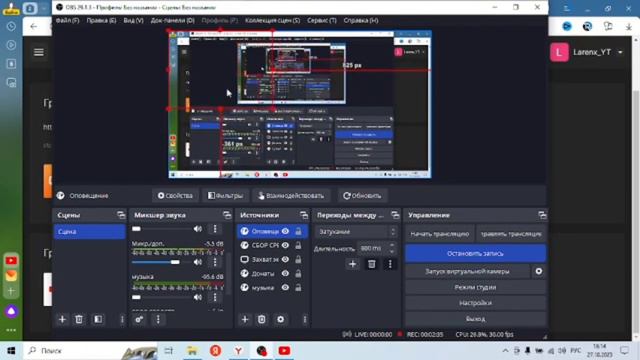
Task: Mute the музыка mixer channel
Action: 198,297
